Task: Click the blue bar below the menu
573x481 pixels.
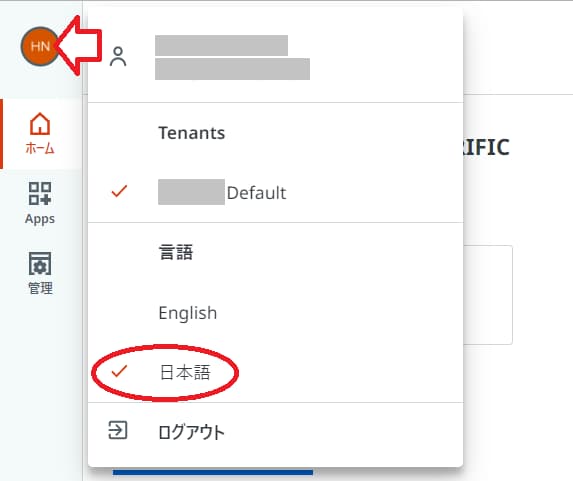Action: point(213,472)
